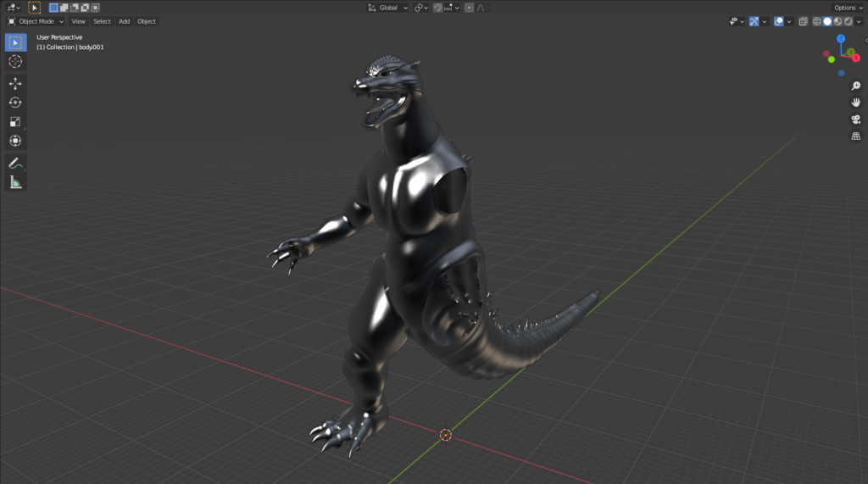868x484 pixels.
Task: Switch perspective/orthographic with the grid icon
Action: coord(855,136)
